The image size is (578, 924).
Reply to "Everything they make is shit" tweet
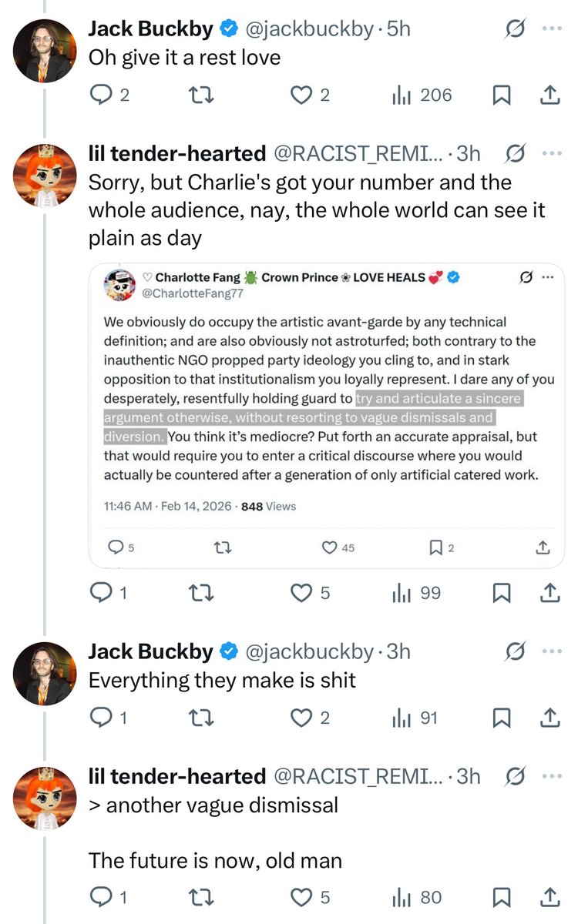coord(101,718)
